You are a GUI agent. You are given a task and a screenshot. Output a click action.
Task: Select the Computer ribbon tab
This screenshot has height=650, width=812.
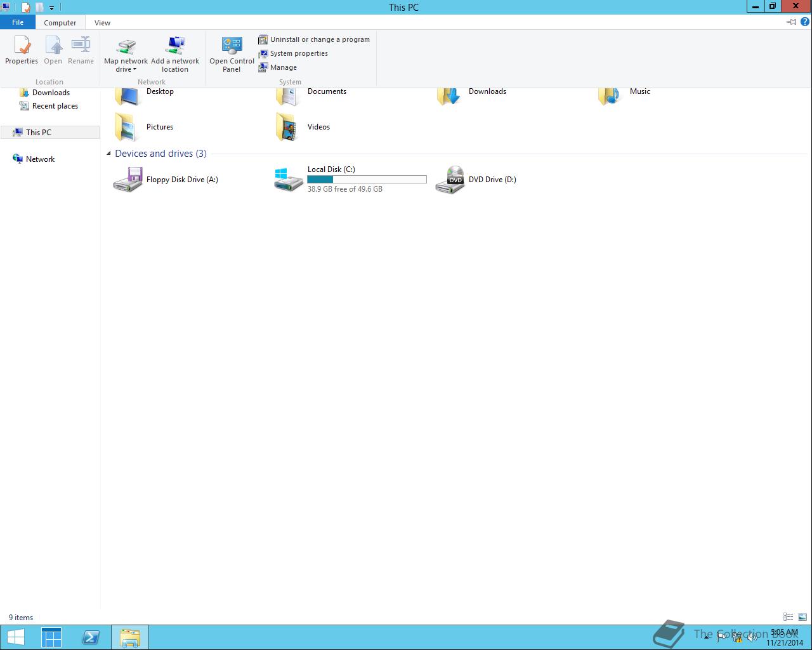click(60, 22)
